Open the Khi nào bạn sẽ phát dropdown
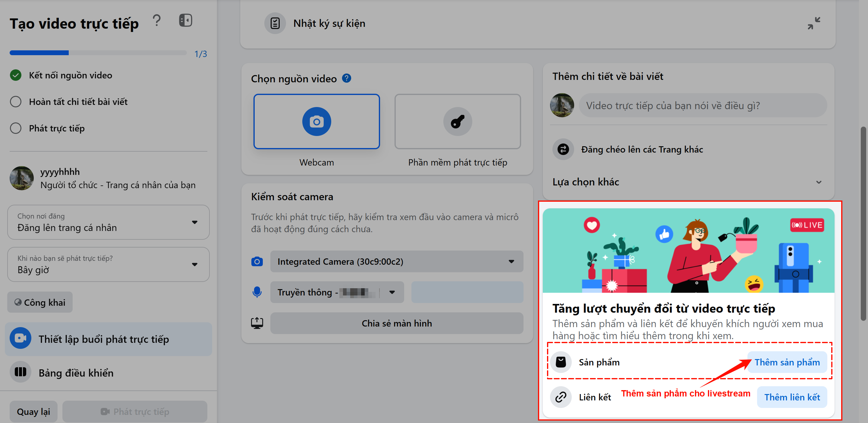Image resolution: width=868 pixels, height=423 pixels. tap(108, 264)
